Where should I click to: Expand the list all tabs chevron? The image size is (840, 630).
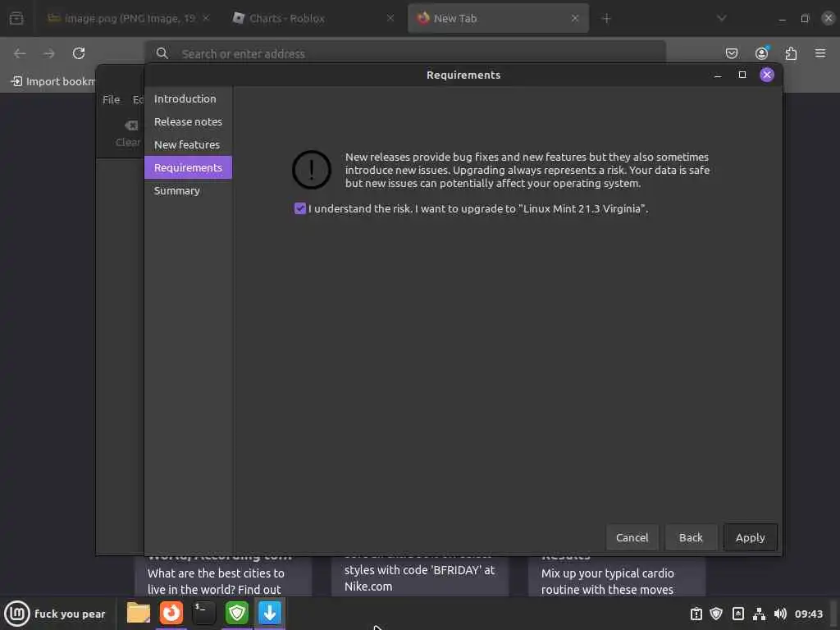point(722,18)
